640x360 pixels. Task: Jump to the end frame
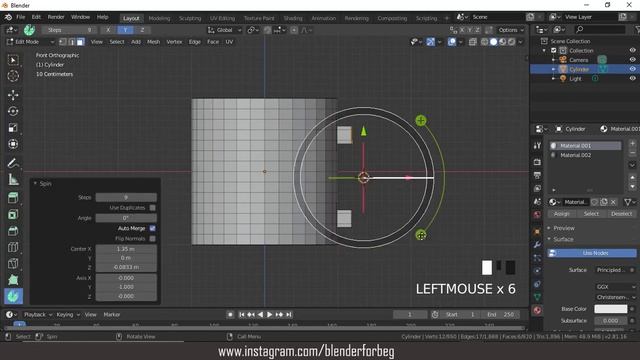(x=289, y=315)
